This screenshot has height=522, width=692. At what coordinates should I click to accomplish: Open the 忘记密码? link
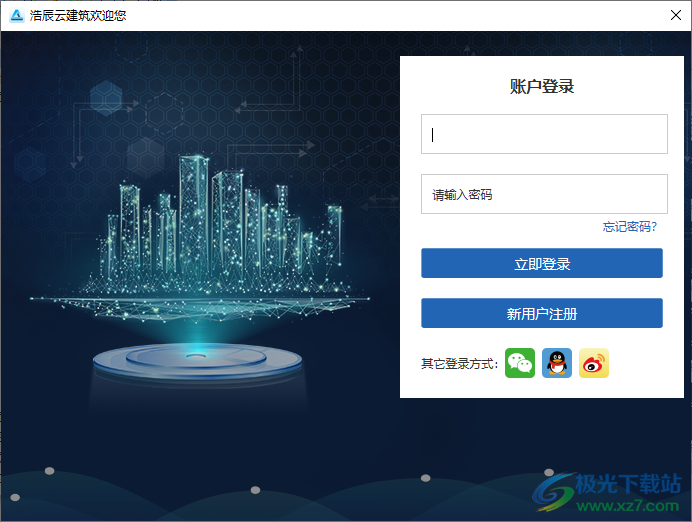click(x=630, y=227)
